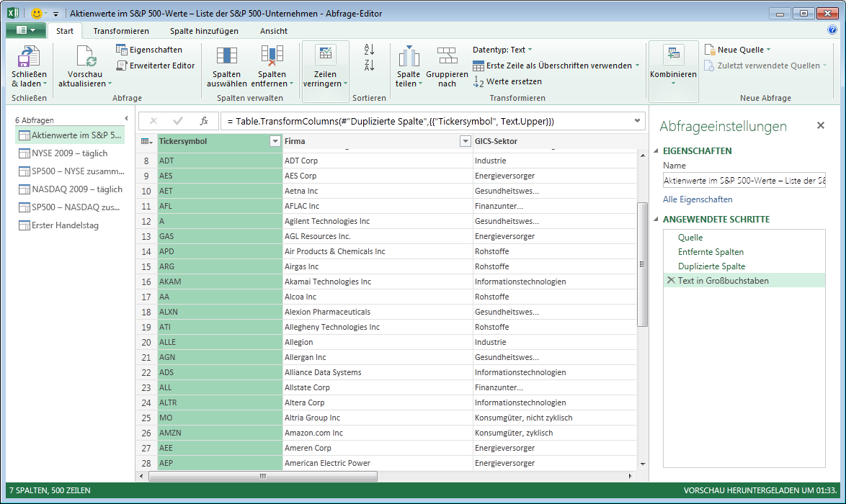Open the Erweiterter Editor
This screenshot has height=504, width=846.
click(x=156, y=66)
